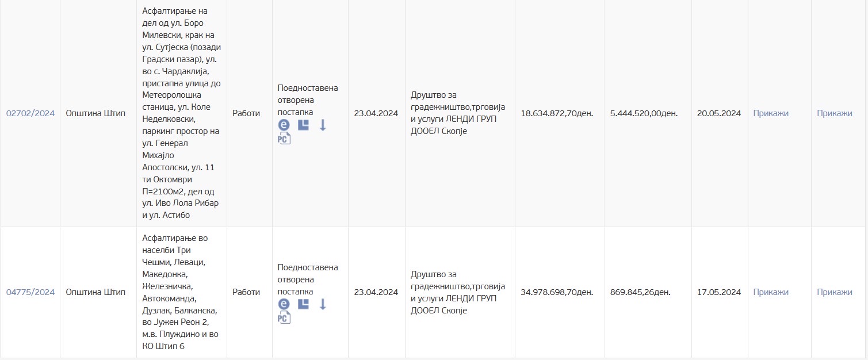Click the PC document icon in the 02702/2024 row
Image resolution: width=868 pixels, height=360 pixels.
coord(284,138)
